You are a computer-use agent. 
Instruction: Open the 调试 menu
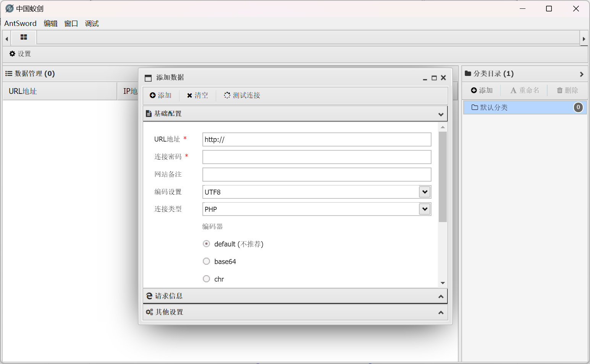click(x=92, y=23)
